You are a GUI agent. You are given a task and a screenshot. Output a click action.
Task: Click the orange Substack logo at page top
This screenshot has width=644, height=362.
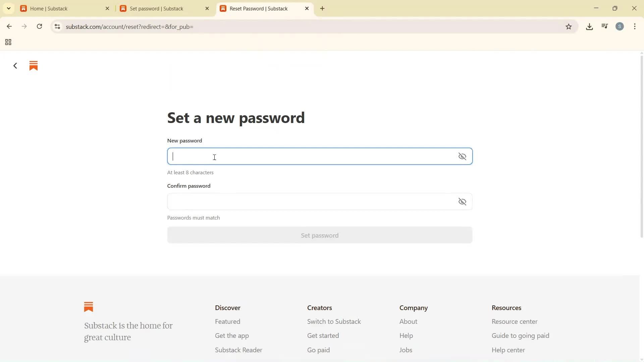coord(33,65)
